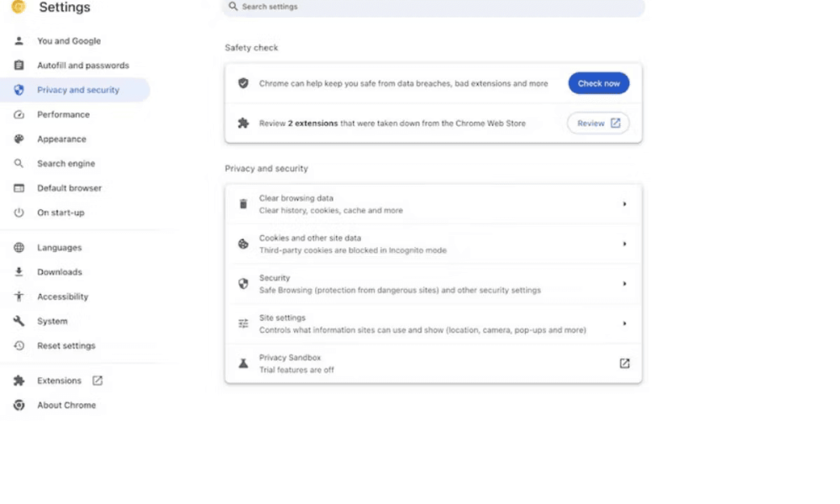Open Privacy Sandbox via its external-link icon

(x=625, y=363)
